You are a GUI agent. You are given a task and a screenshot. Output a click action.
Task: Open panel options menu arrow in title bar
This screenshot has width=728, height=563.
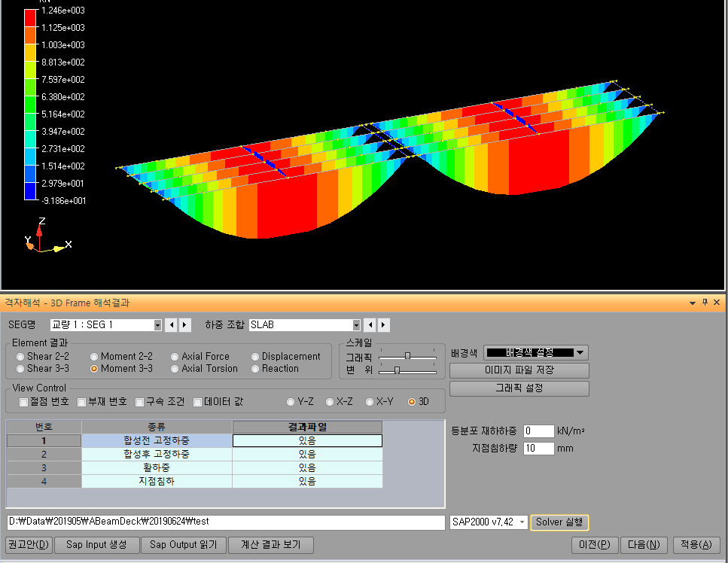tap(693, 303)
